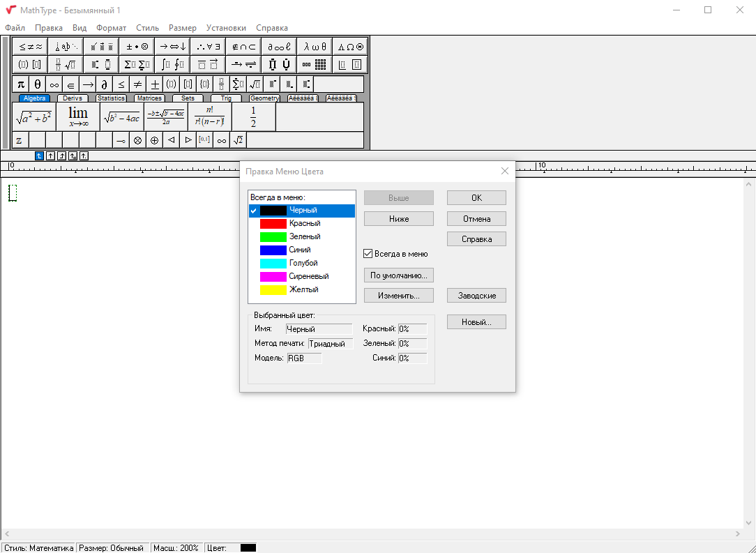Open the Файл menu
This screenshot has height=553, width=756.
[15, 28]
